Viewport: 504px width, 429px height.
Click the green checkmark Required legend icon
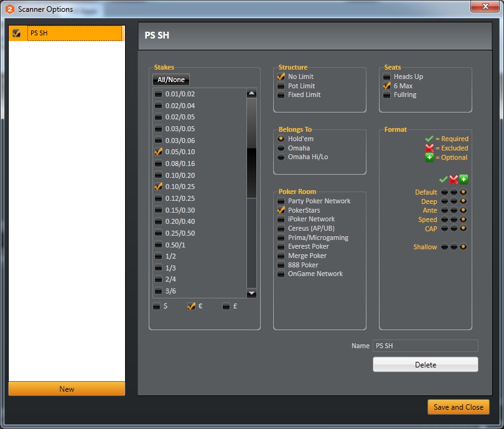pyautogui.click(x=431, y=138)
